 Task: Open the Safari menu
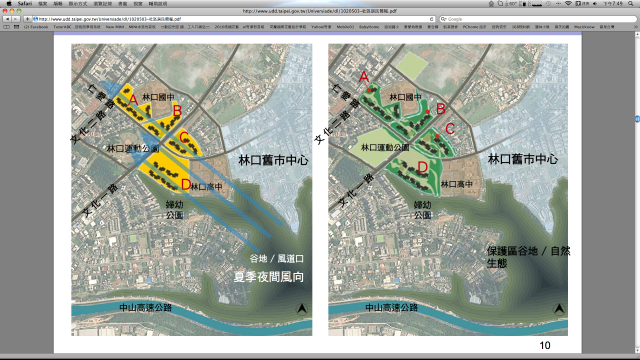point(24,3)
